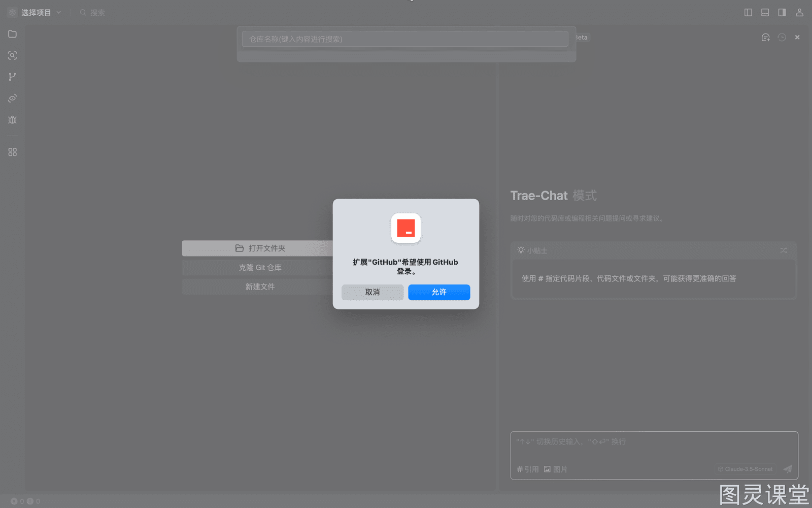Viewport: 812px width, 508px height.
Task: Open the Source Control branch icon
Action: [13, 77]
